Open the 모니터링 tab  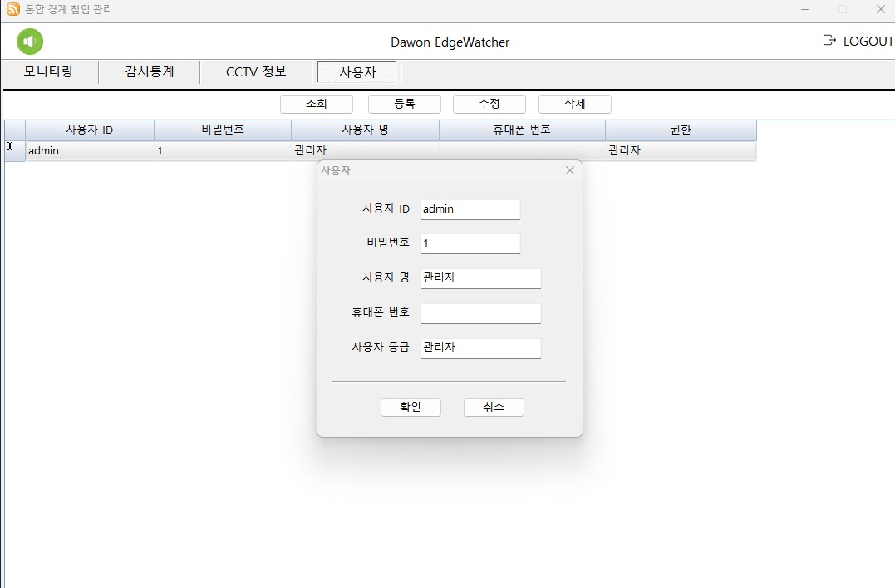pyautogui.click(x=48, y=72)
